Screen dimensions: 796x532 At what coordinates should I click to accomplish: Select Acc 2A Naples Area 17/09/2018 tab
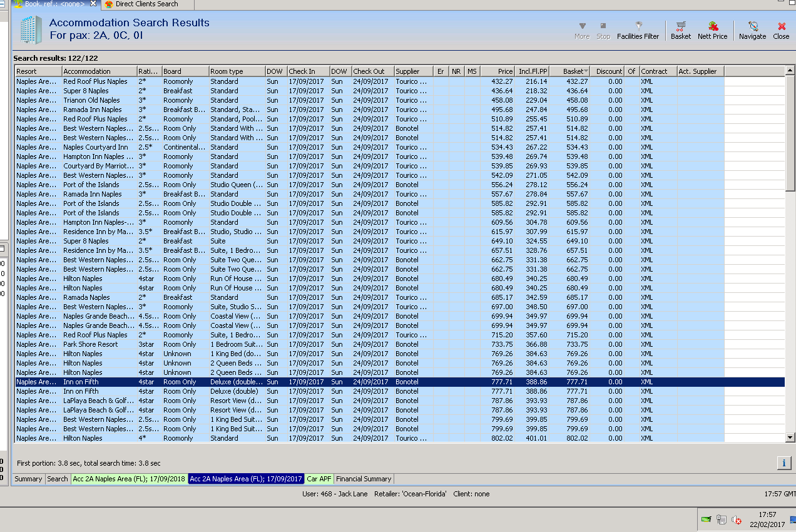click(129, 479)
